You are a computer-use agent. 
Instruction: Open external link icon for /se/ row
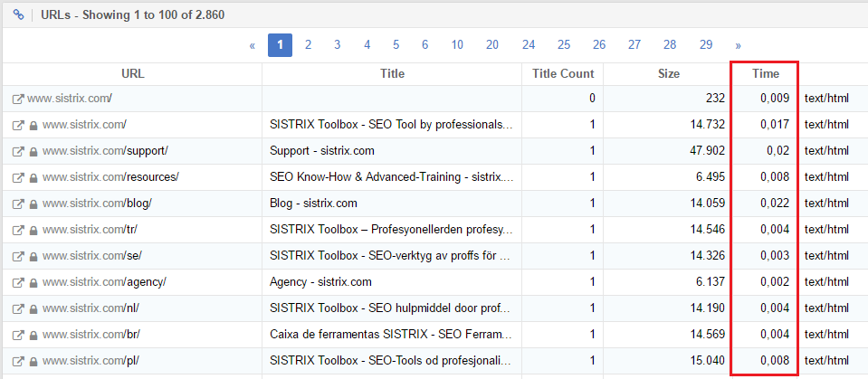(18, 256)
